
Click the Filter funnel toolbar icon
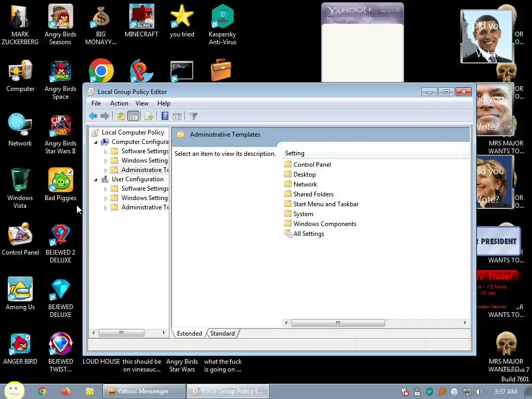click(x=193, y=116)
